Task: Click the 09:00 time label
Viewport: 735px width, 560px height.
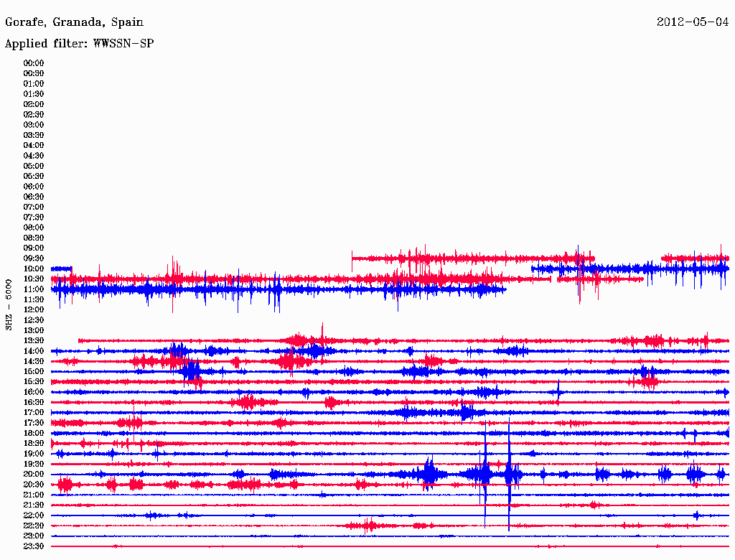Action: pos(34,248)
